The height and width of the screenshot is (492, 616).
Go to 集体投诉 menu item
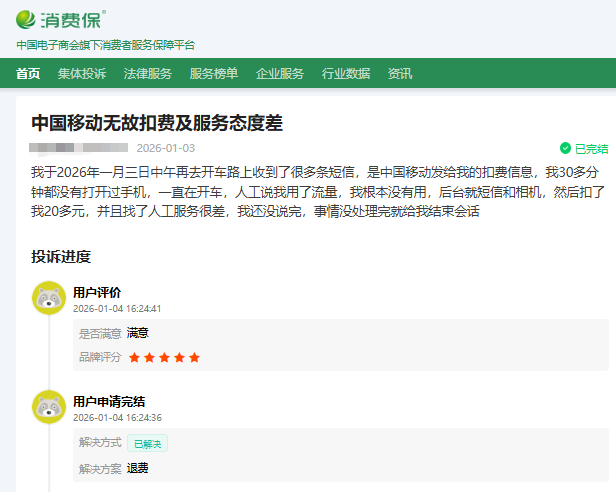(x=81, y=73)
